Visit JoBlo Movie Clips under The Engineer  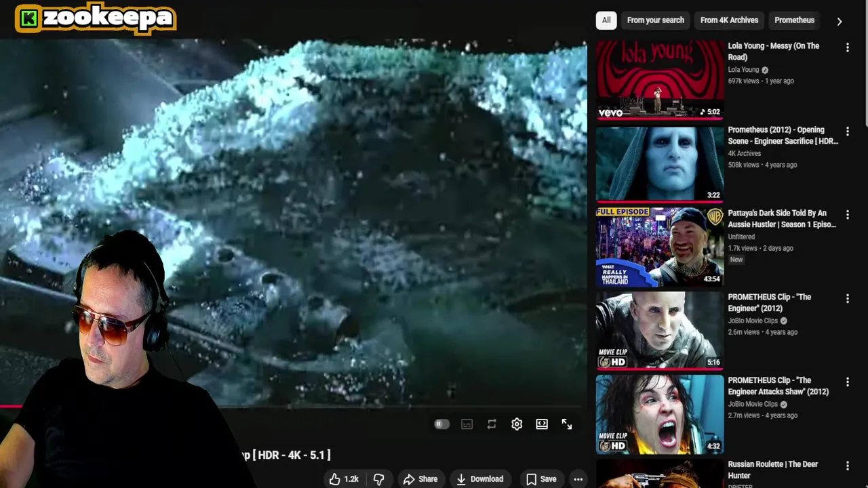753,321
